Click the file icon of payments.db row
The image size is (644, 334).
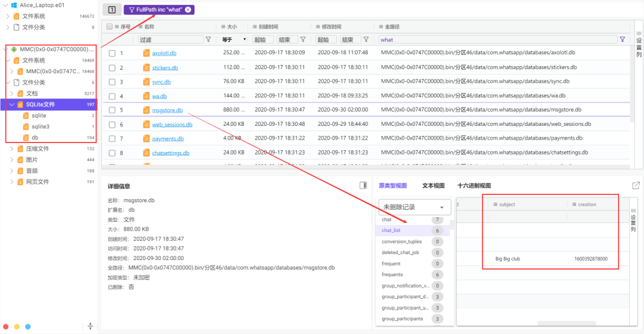146,138
